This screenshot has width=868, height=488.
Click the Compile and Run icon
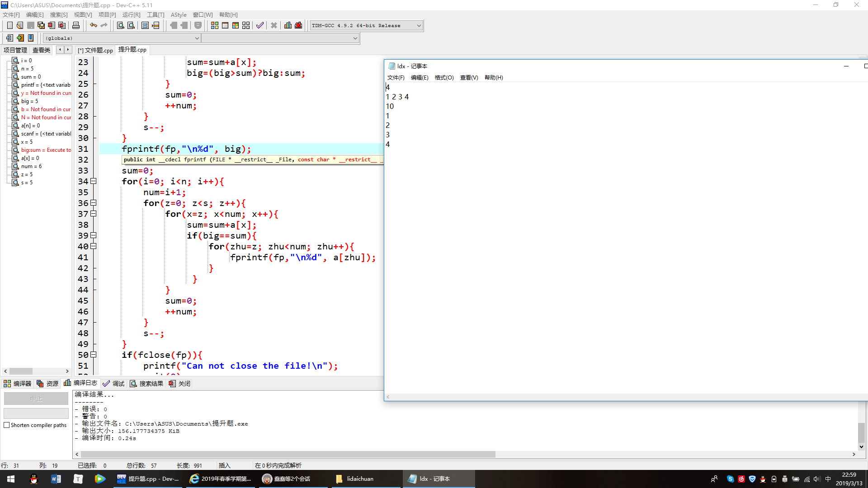[x=236, y=25]
